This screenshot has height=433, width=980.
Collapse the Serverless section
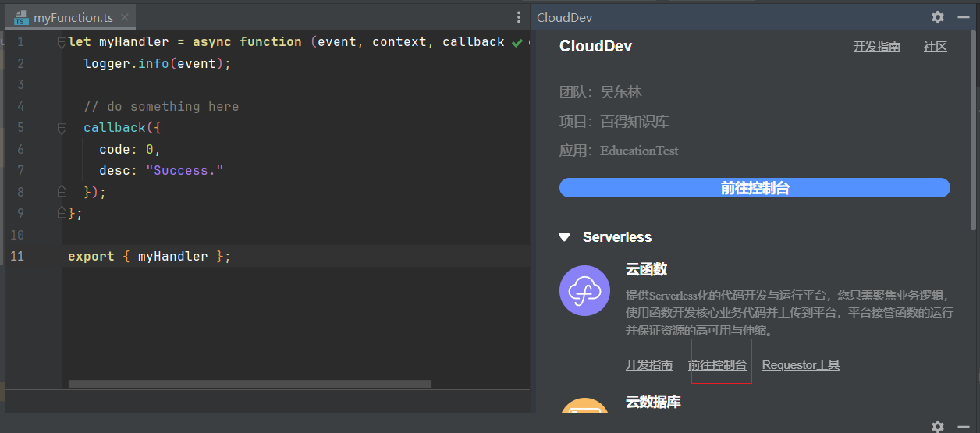tap(564, 237)
